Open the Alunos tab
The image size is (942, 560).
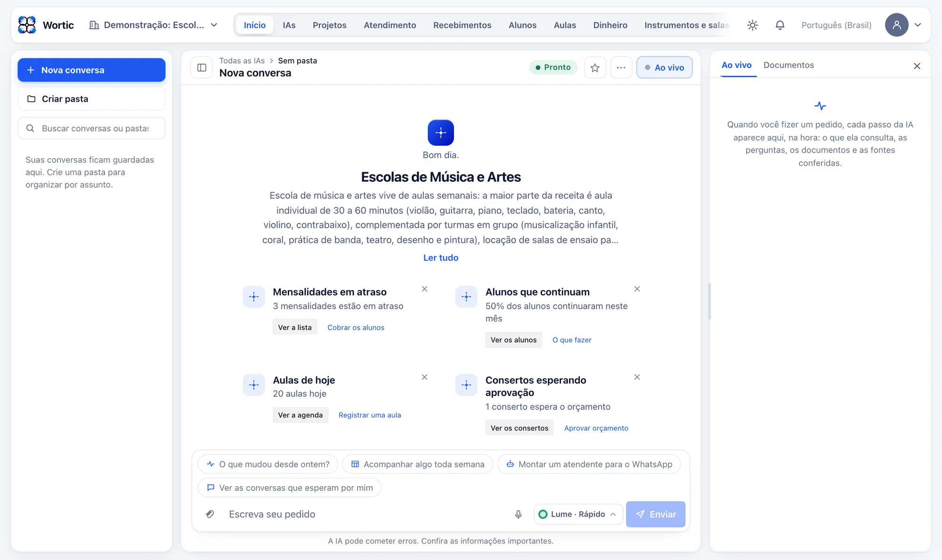[x=522, y=25]
